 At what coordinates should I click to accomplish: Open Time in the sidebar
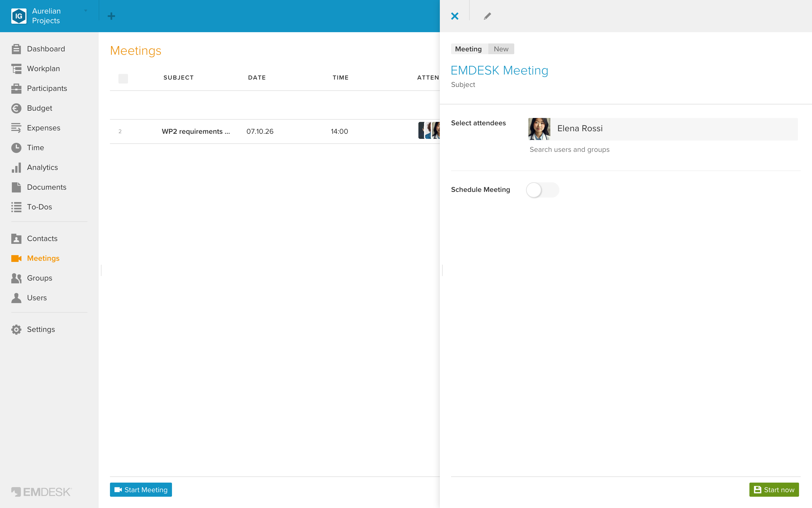click(36, 148)
